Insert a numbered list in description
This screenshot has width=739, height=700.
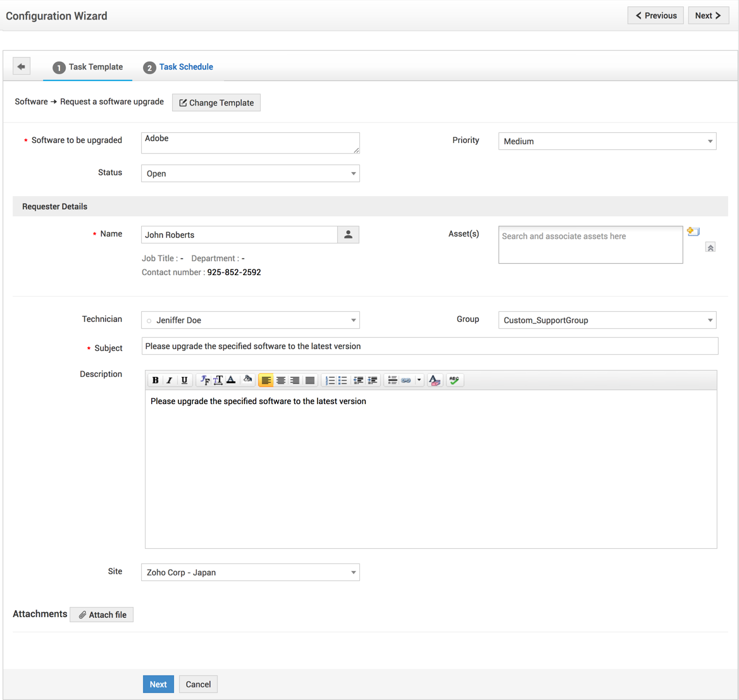(x=329, y=380)
